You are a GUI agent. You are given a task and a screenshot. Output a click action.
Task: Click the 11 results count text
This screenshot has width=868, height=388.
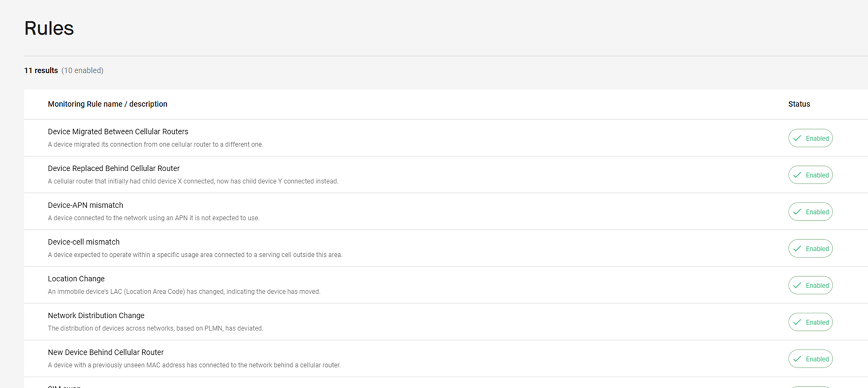pos(41,71)
